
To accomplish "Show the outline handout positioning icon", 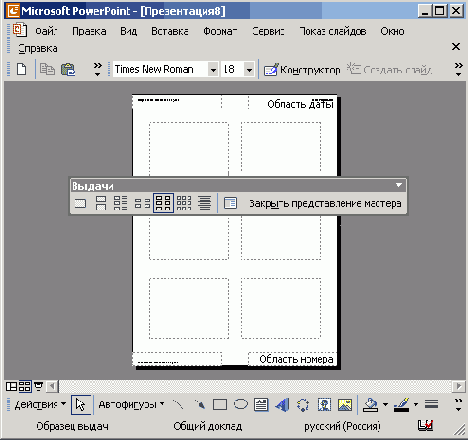I will (x=204, y=203).
